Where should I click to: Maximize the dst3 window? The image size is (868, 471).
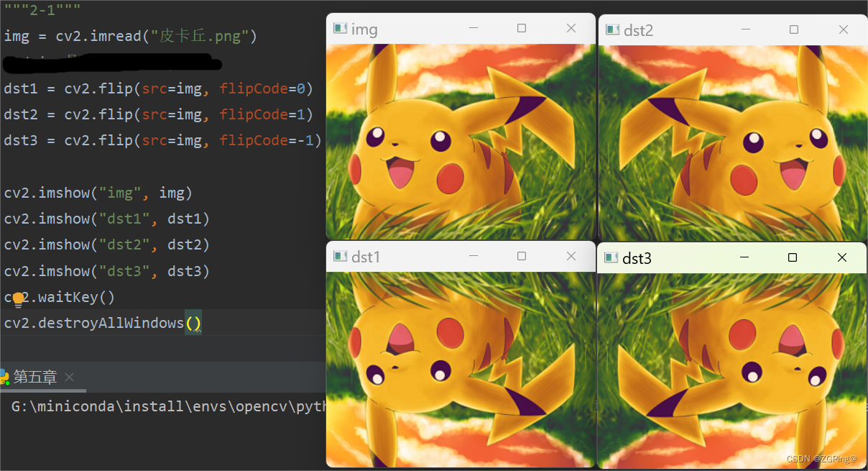[793, 257]
